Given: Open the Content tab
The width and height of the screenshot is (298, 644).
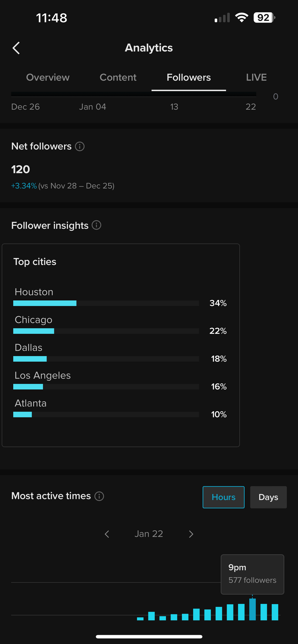Looking at the screenshot, I should (118, 77).
